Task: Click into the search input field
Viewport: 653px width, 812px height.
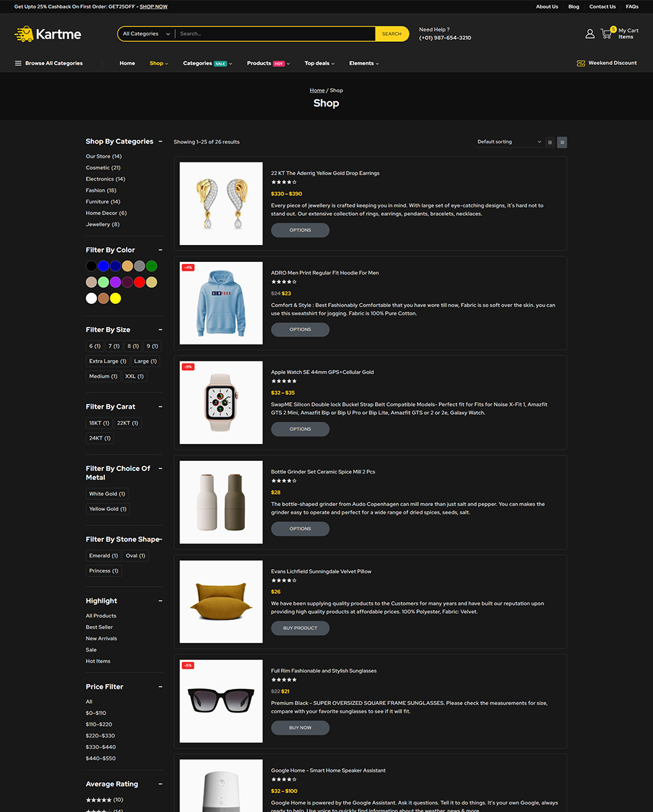Action: (274, 34)
